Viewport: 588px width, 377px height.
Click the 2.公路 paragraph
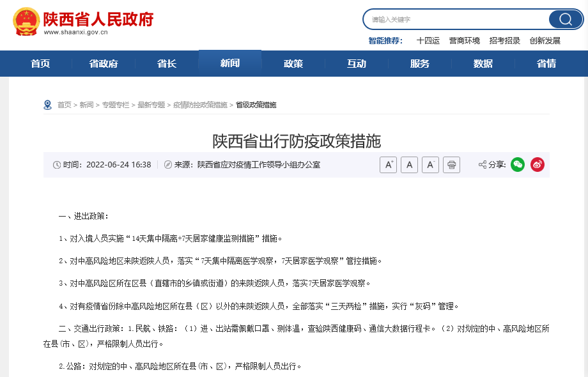click(180, 366)
